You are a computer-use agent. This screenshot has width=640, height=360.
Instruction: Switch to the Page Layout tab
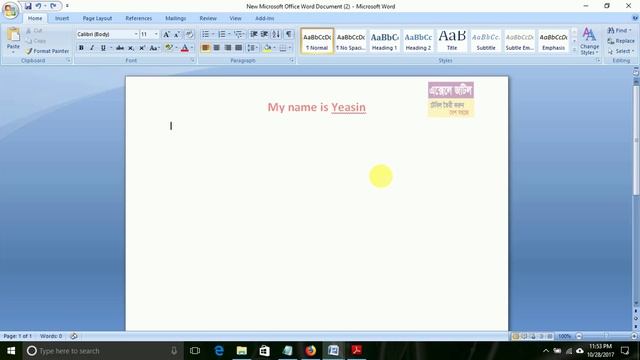point(97,18)
